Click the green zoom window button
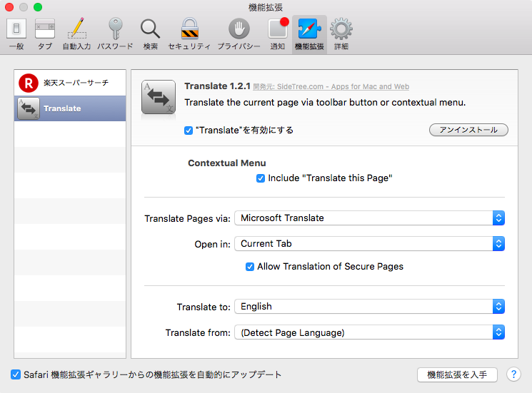This screenshot has width=532, height=393. click(x=38, y=7)
